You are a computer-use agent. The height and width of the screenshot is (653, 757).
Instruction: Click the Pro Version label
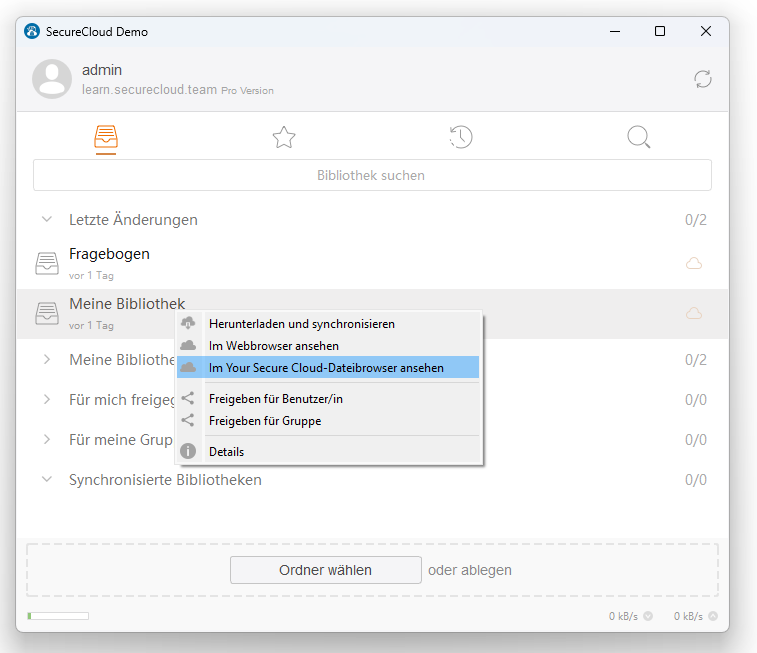click(x=247, y=91)
